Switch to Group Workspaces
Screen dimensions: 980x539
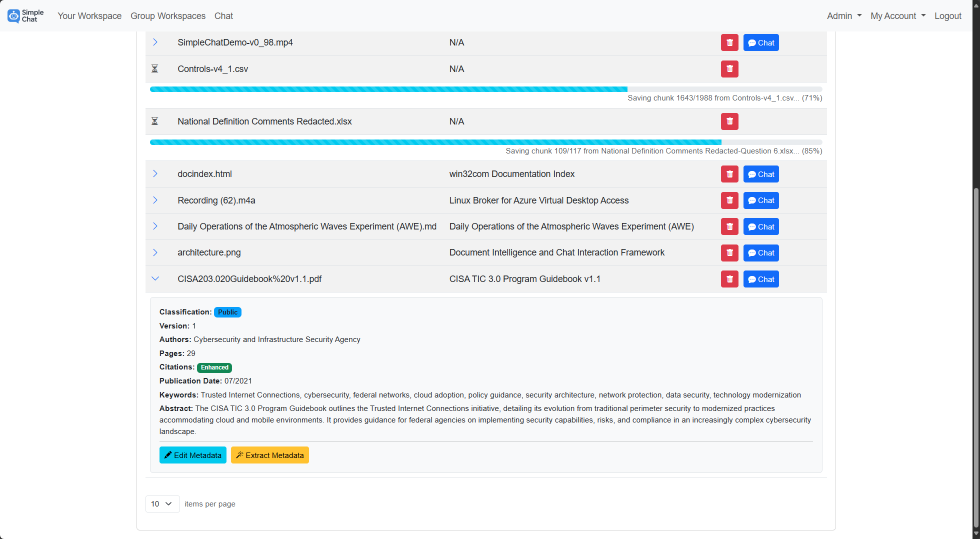coord(167,15)
